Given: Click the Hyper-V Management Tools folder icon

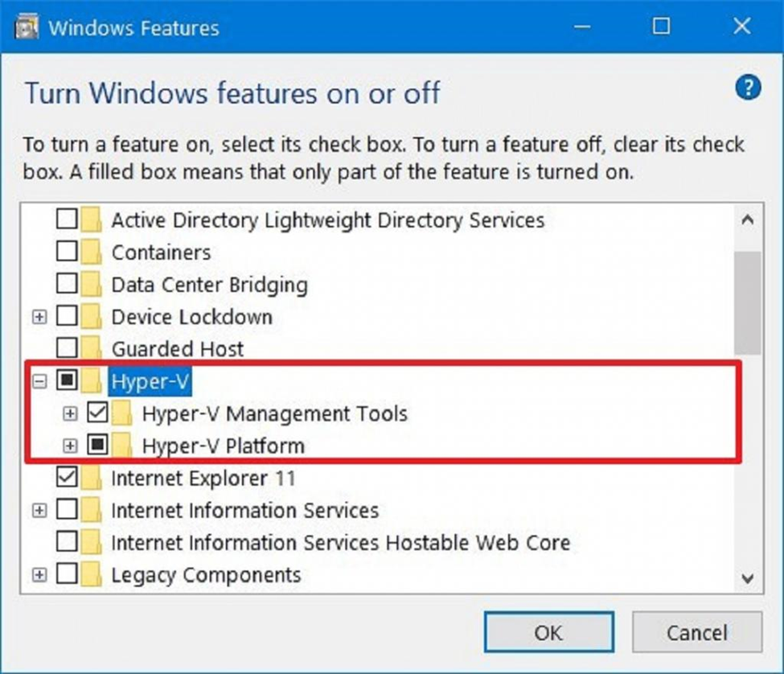Looking at the screenshot, I should [x=123, y=414].
